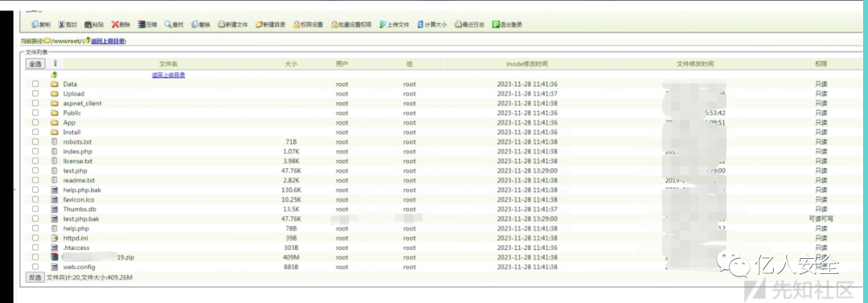Image resolution: width=868 pixels, height=303 pixels.
Task: Sort by the 大小 size column header
Action: 291,64
